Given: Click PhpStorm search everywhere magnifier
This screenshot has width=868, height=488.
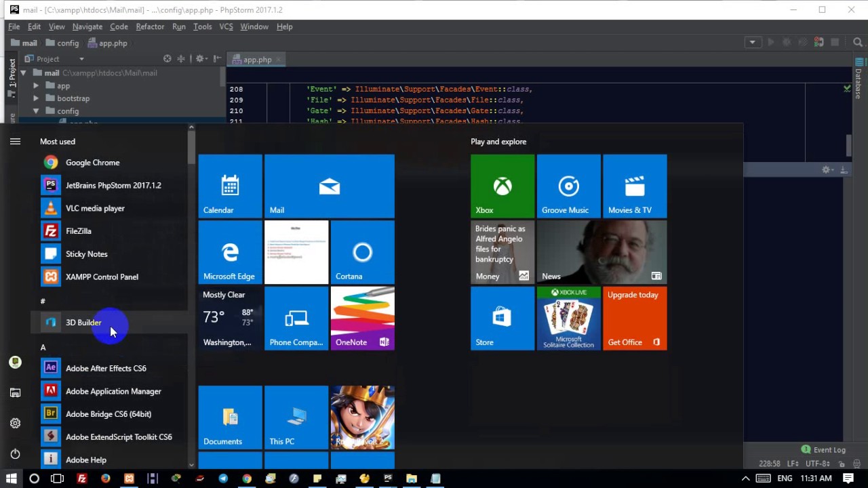Looking at the screenshot, I should (x=857, y=43).
